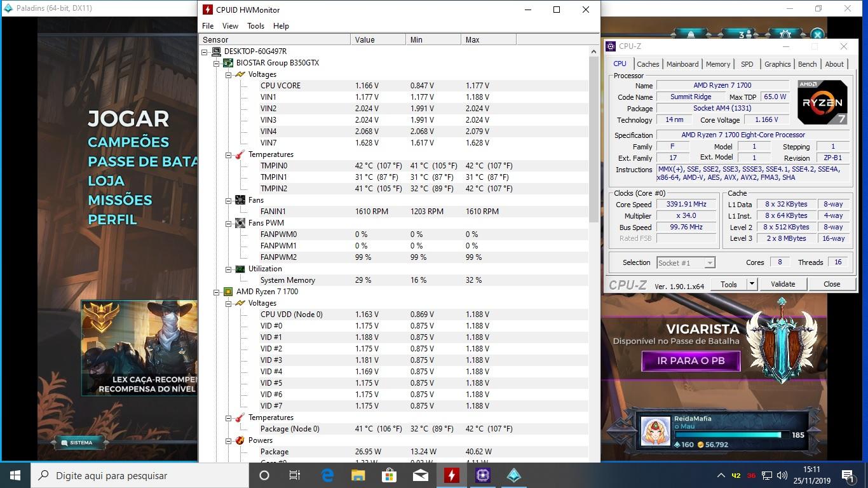Click the computer icon beside DESKTOP-60G497R
Viewport: 868px width, 488px height.
tap(216, 51)
